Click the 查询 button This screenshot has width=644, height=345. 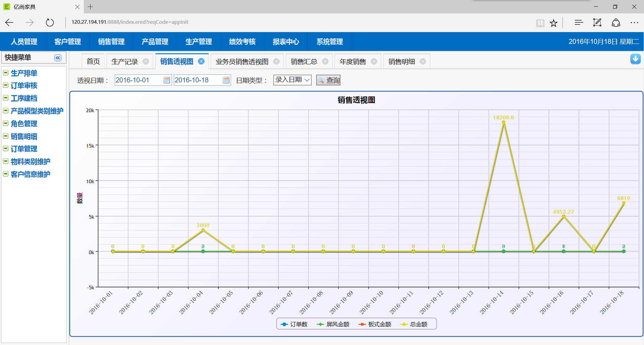tap(328, 80)
